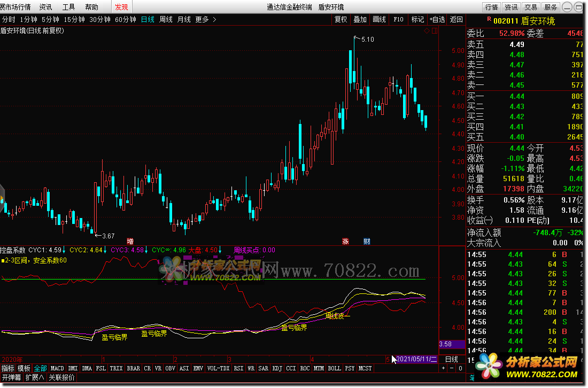Image resolution: width=588 pixels, height=388 pixels.
Task: Click the diamond icon above the chart
Action: [x=427, y=31]
